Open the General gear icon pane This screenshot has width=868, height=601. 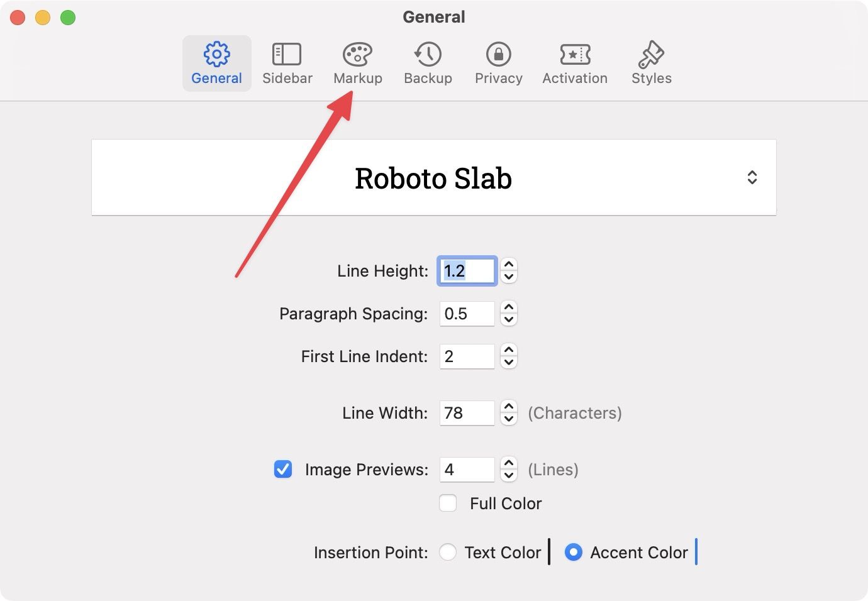click(x=216, y=55)
